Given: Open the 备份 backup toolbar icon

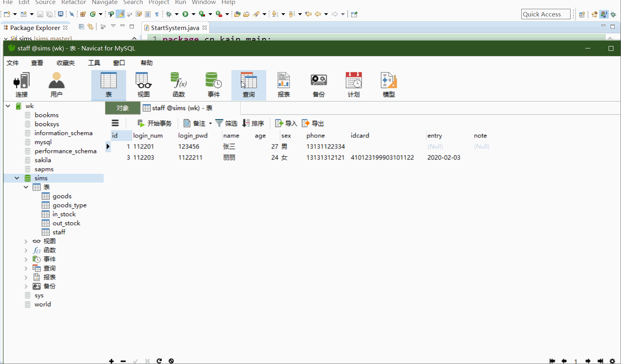Looking at the screenshot, I should tap(319, 85).
